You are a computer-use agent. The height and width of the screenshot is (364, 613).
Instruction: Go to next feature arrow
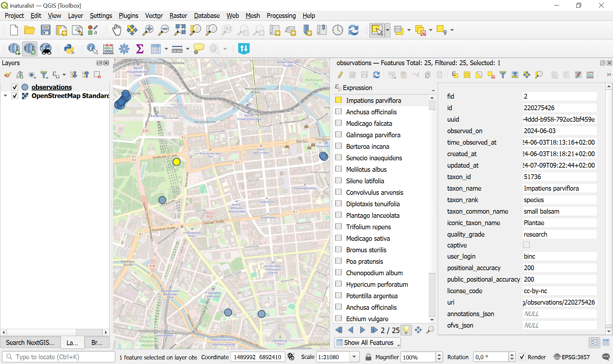click(x=362, y=330)
